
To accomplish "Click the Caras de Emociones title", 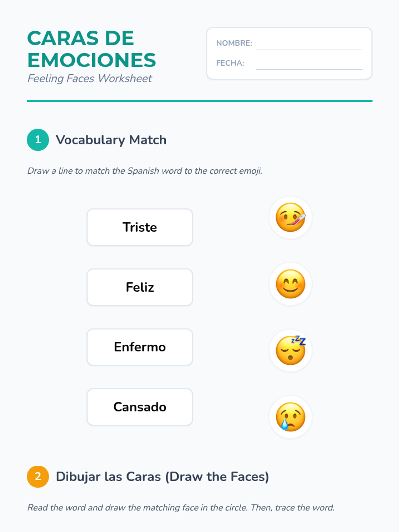I will tap(91, 49).
